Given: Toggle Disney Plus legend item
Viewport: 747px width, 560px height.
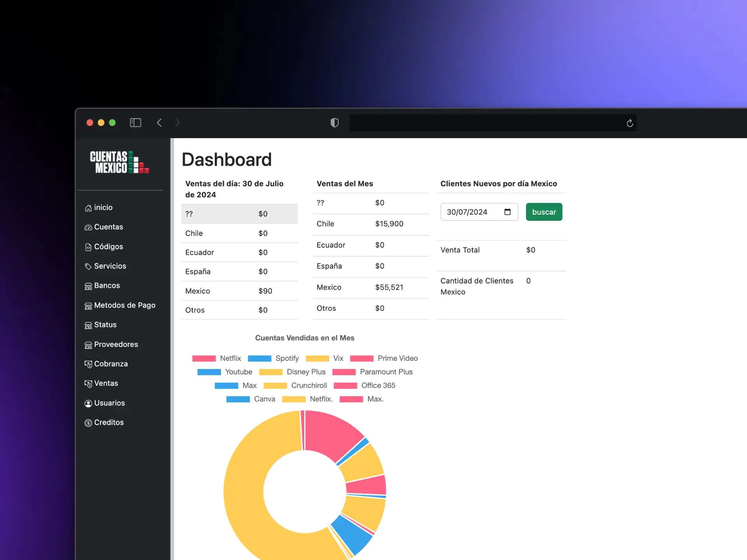Looking at the screenshot, I should pos(292,372).
